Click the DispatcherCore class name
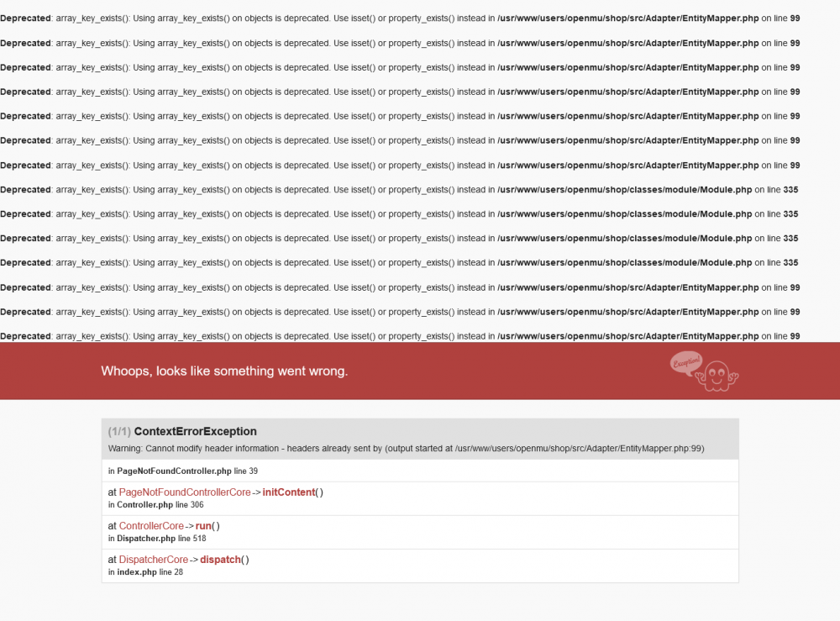This screenshot has height=621, width=840. pos(154,559)
